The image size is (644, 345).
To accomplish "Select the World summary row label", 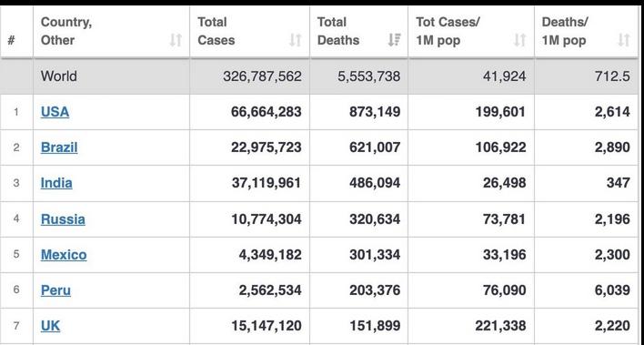I will (x=59, y=76).
